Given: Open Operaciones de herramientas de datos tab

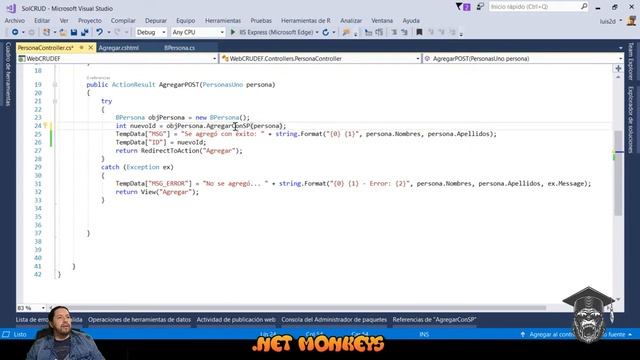Looking at the screenshot, I should point(139,320).
